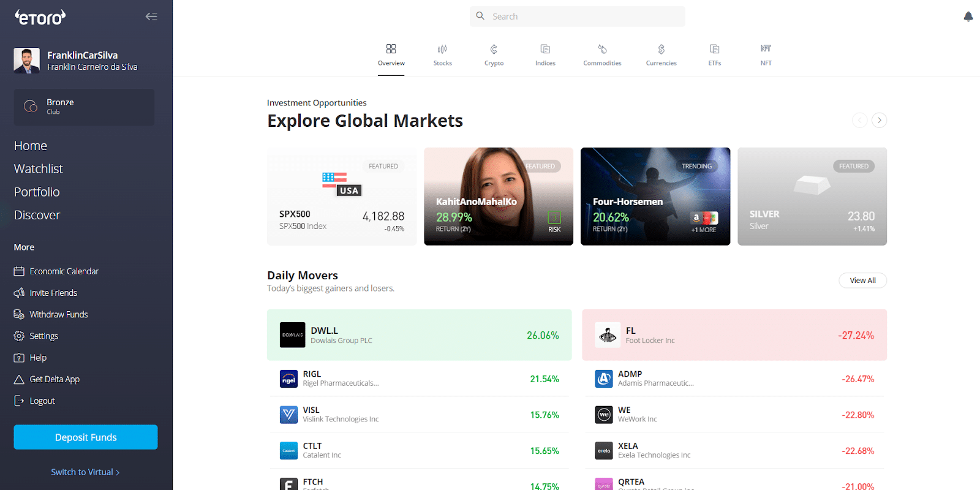Viewport: 980px width, 490px height.
Task: Collapse the sidebar with the arrow icon
Action: (x=151, y=17)
